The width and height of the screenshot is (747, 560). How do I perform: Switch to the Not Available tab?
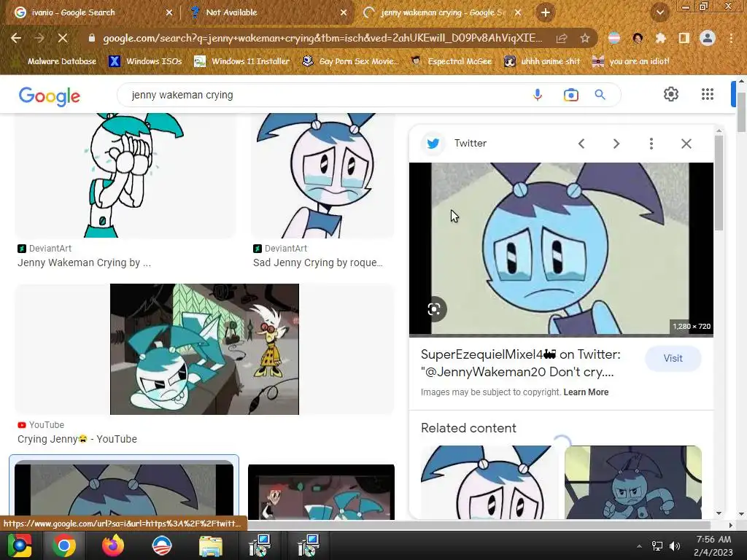click(x=267, y=12)
